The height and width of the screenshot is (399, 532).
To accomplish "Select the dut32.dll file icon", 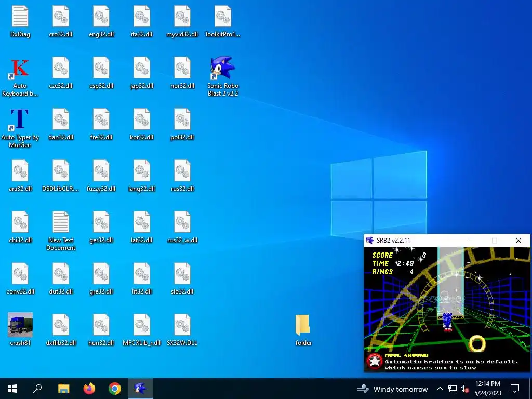I will (x=61, y=273).
